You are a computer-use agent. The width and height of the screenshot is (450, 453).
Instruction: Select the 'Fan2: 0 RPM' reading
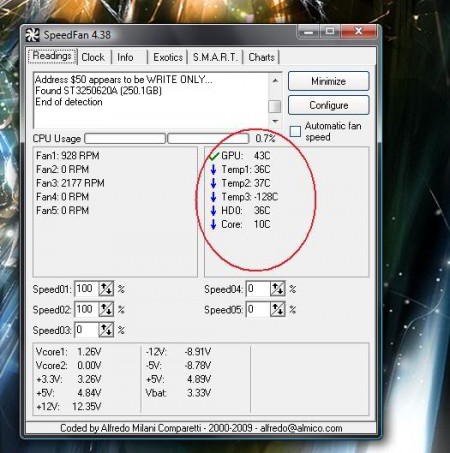click(62, 169)
